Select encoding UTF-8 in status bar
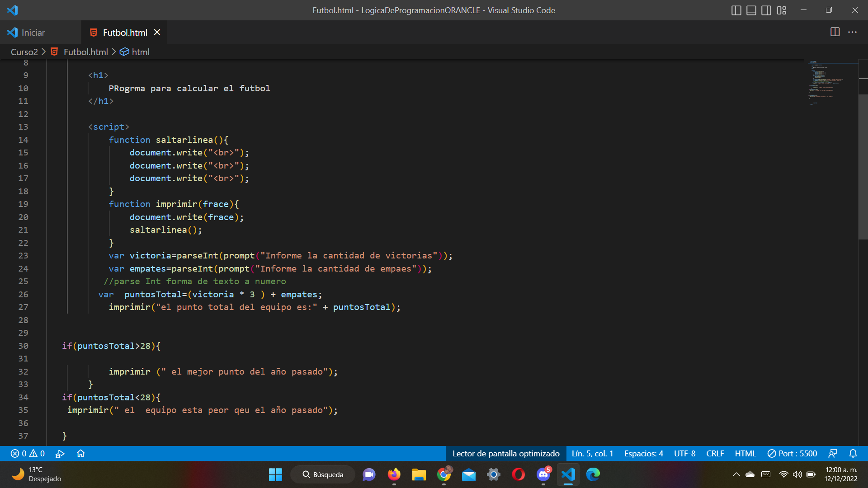 coord(684,454)
